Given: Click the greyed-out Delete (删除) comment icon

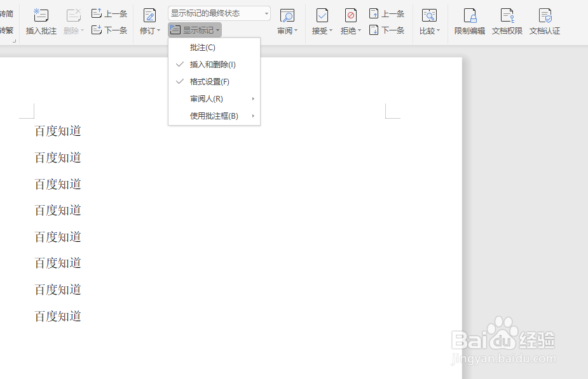Looking at the screenshot, I should click(74, 15).
